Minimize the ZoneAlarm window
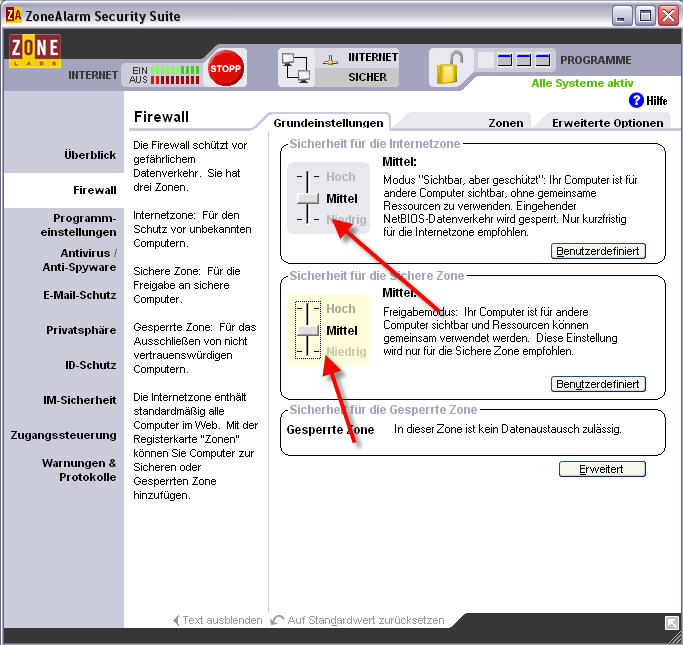 point(622,16)
